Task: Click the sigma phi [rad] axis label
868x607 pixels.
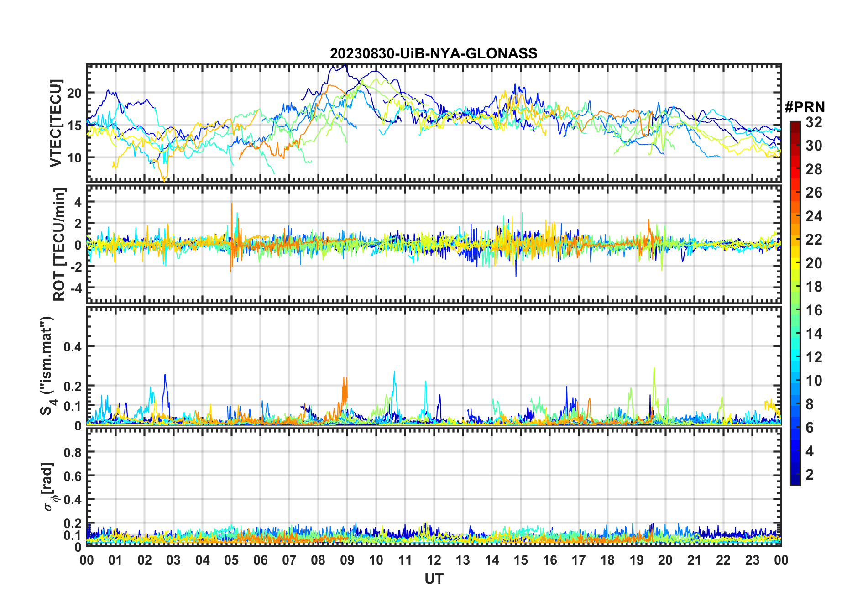Action: 49,487
